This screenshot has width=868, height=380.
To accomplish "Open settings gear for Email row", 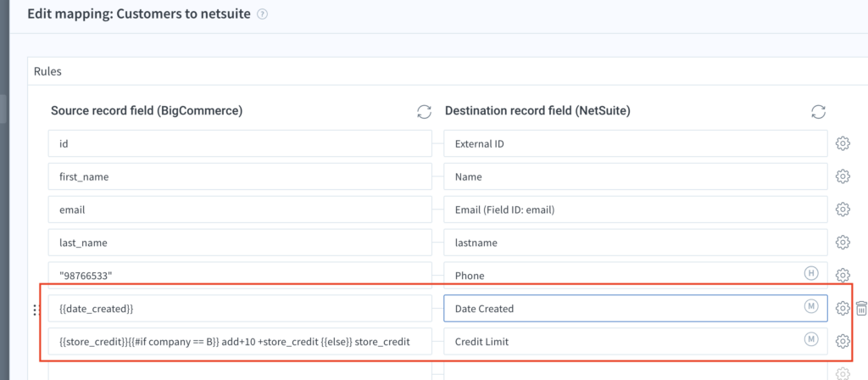I will [x=843, y=210].
